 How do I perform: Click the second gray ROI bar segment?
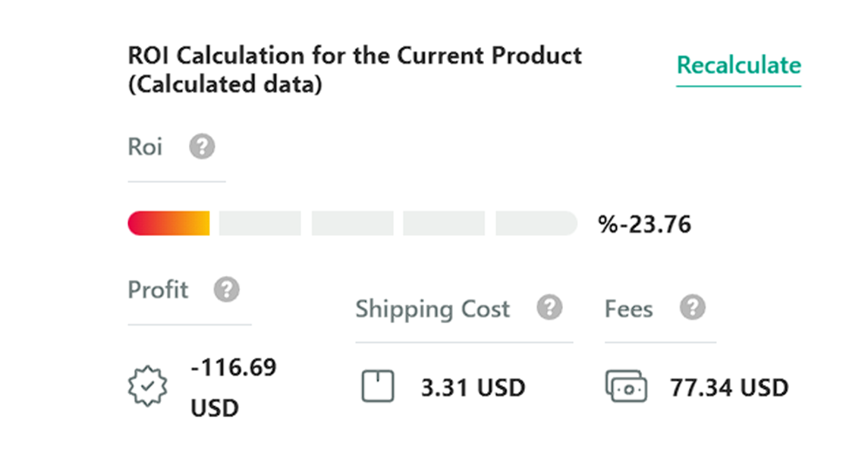[260, 223]
